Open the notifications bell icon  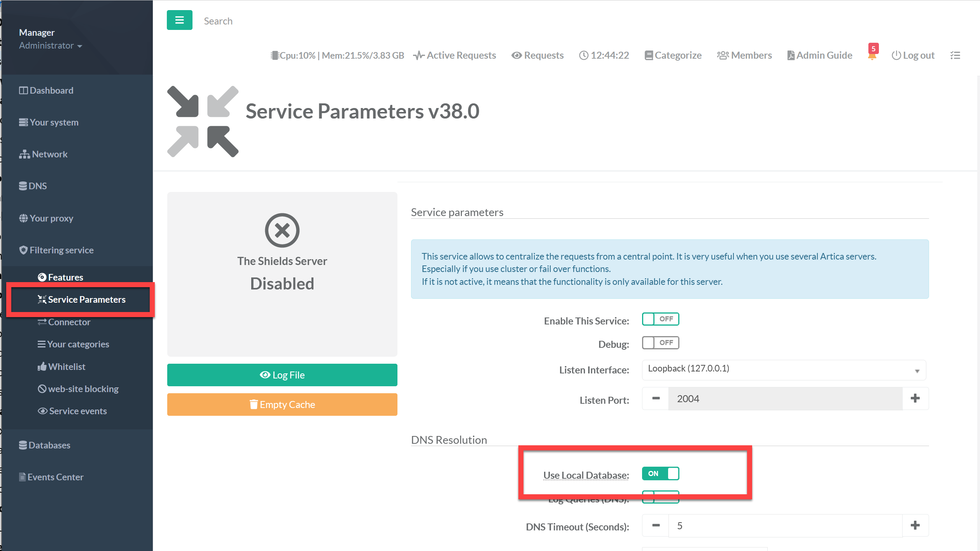point(872,56)
